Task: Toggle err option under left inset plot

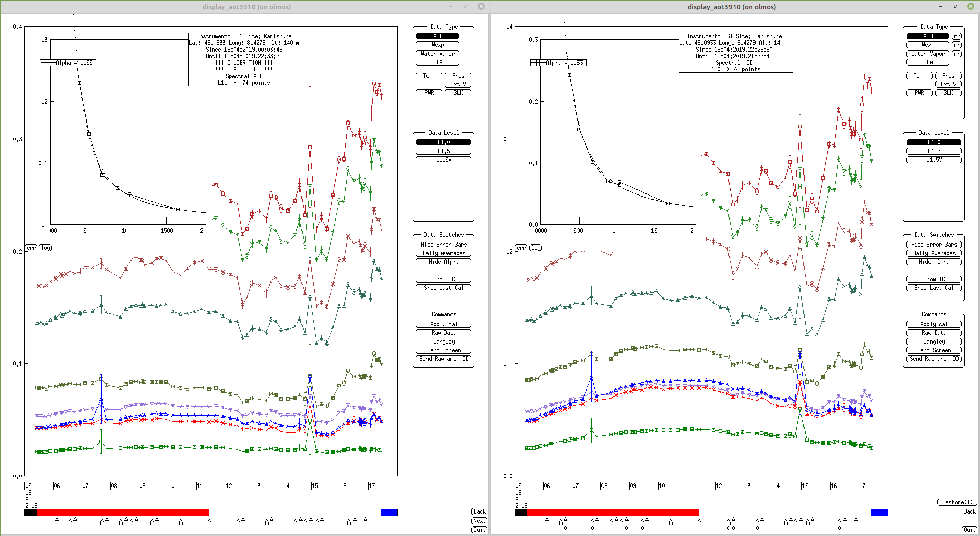Action: tap(31, 248)
